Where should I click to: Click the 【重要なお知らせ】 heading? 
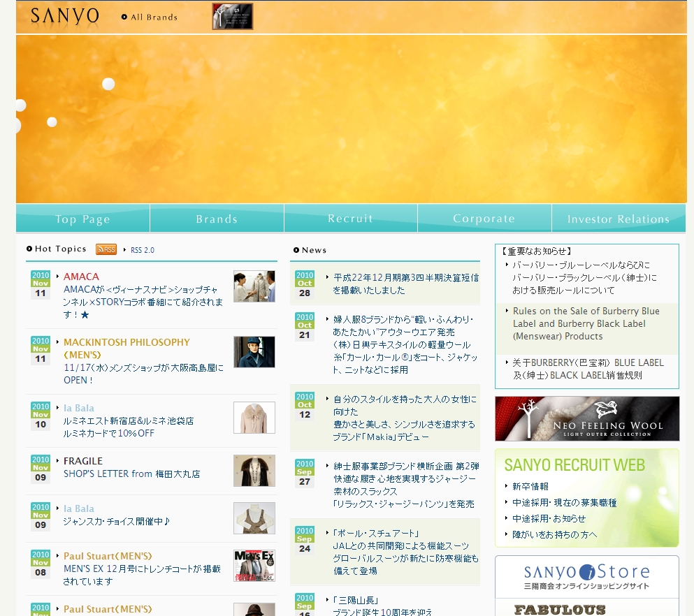tap(537, 251)
